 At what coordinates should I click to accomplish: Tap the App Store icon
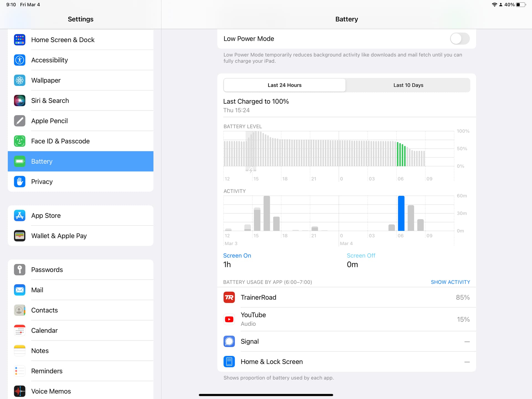tap(20, 215)
